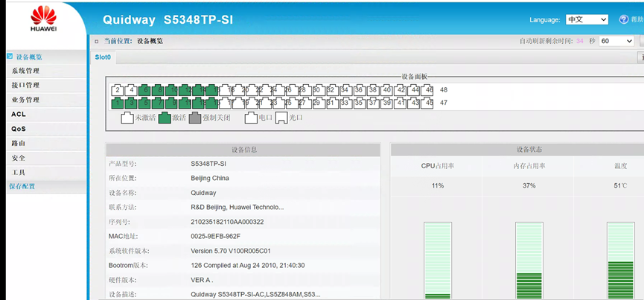The image size is (644, 300).
Task: Select active port 12 on the panel
Action: (x=185, y=90)
